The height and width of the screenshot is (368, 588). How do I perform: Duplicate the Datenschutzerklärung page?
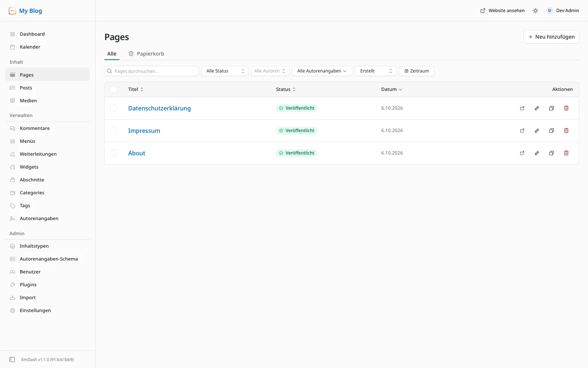coord(552,108)
